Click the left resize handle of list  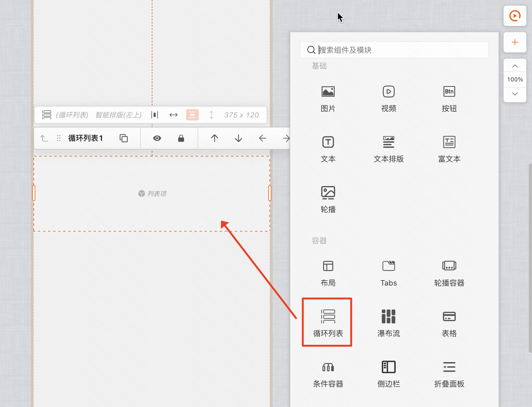click(x=34, y=193)
